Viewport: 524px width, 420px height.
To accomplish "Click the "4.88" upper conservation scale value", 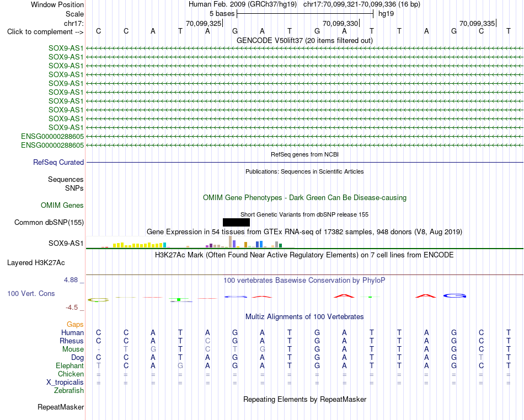I will pos(71,280).
